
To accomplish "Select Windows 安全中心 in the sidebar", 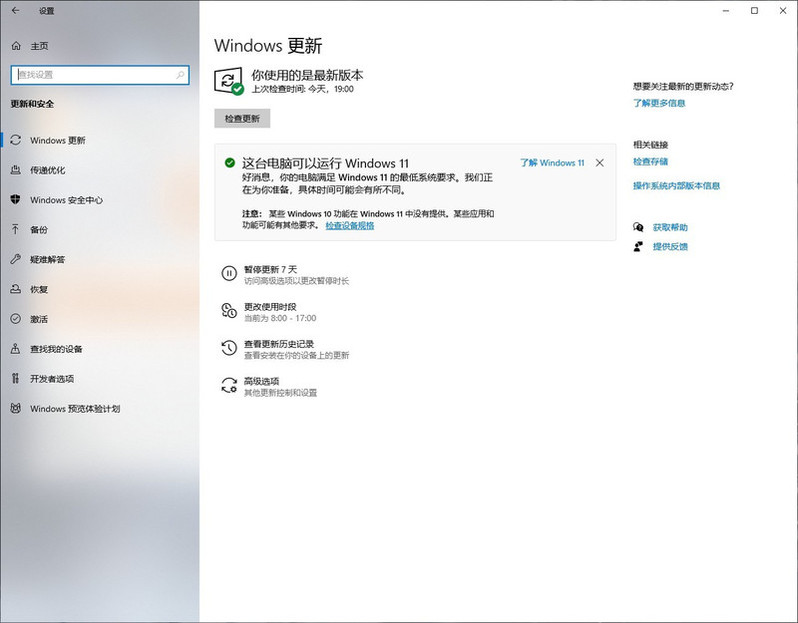I will 66,200.
